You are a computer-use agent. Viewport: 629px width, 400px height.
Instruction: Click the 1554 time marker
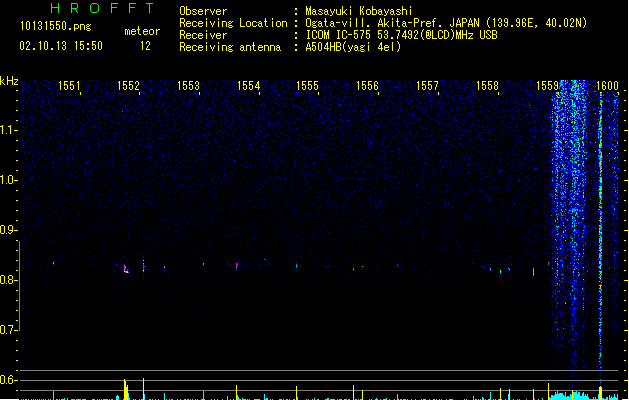click(249, 86)
